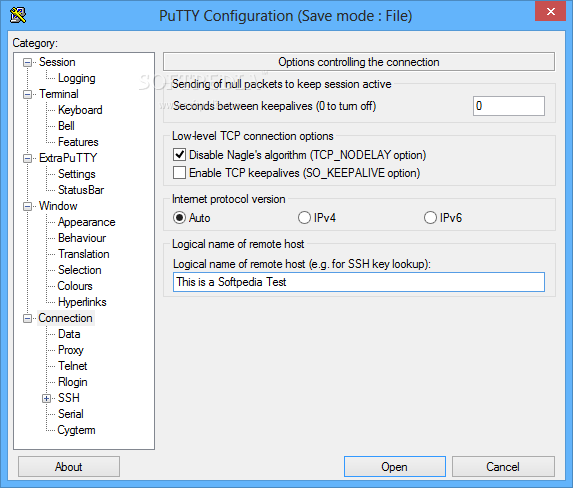
Task: Select the SSH category
Action: tap(69, 398)
